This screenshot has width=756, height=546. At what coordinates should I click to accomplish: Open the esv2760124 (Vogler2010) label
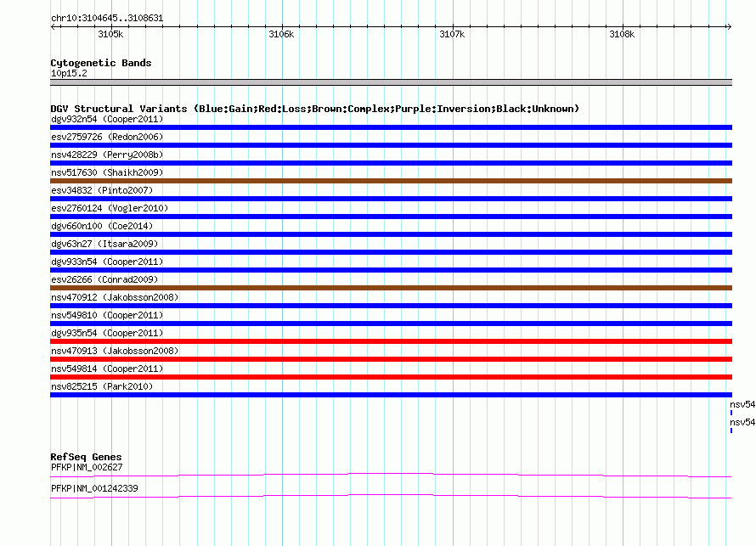[x=110, y=208]
